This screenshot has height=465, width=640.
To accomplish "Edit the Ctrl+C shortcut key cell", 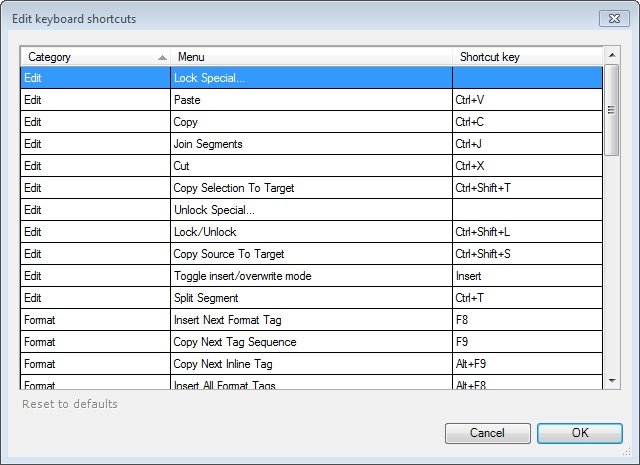I will tap(526, 122).
